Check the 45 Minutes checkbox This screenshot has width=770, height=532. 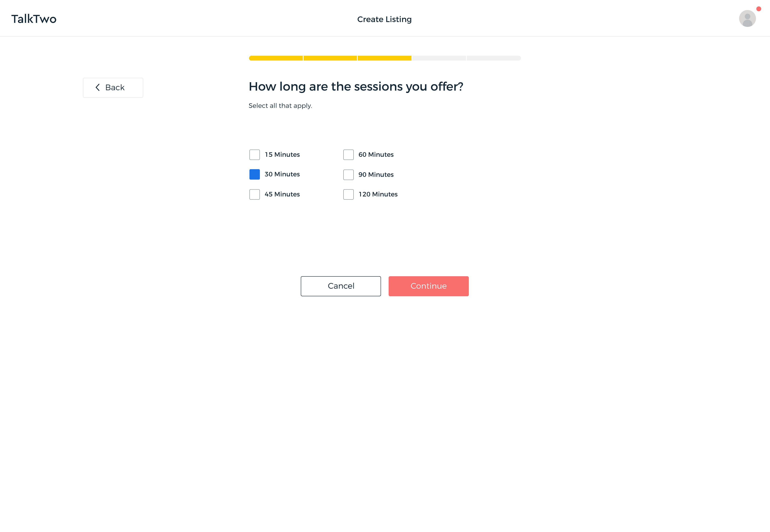[254, 194]
